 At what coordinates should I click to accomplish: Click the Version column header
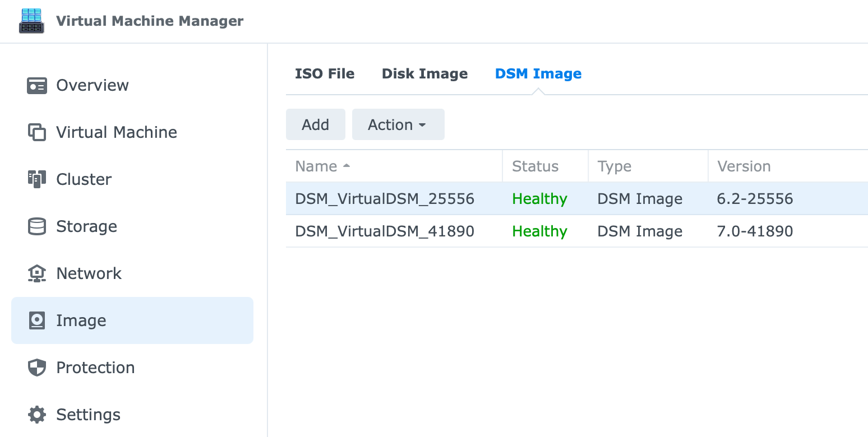pos(744,166)
